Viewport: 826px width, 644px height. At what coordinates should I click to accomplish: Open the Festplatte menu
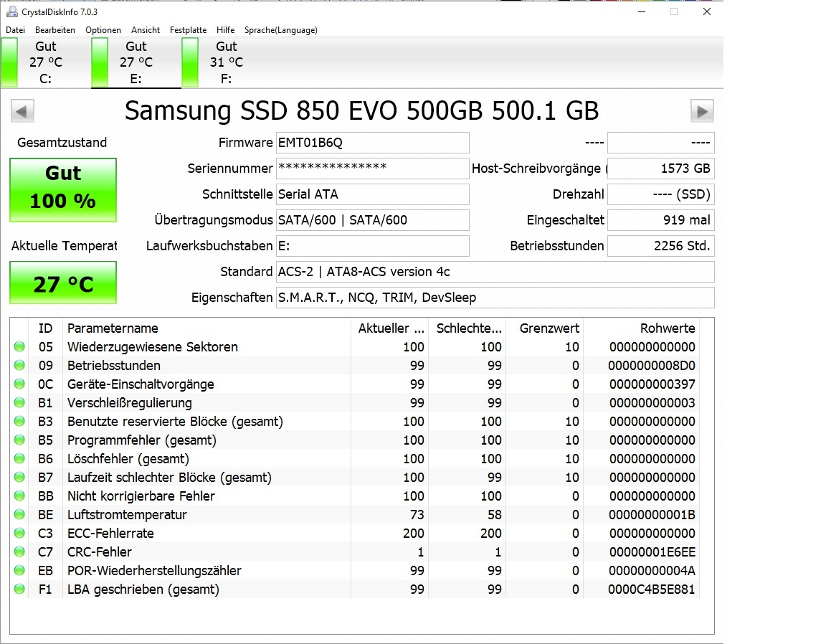(188, 30)
